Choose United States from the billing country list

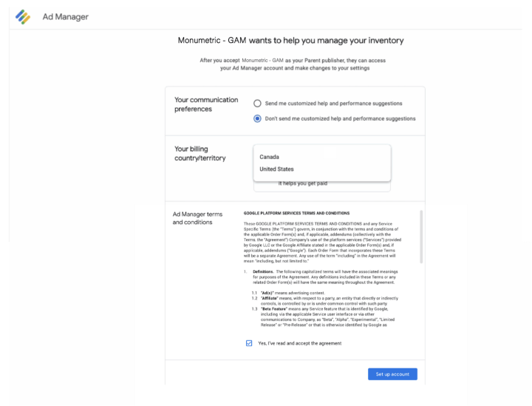click(x=321, y=169)
